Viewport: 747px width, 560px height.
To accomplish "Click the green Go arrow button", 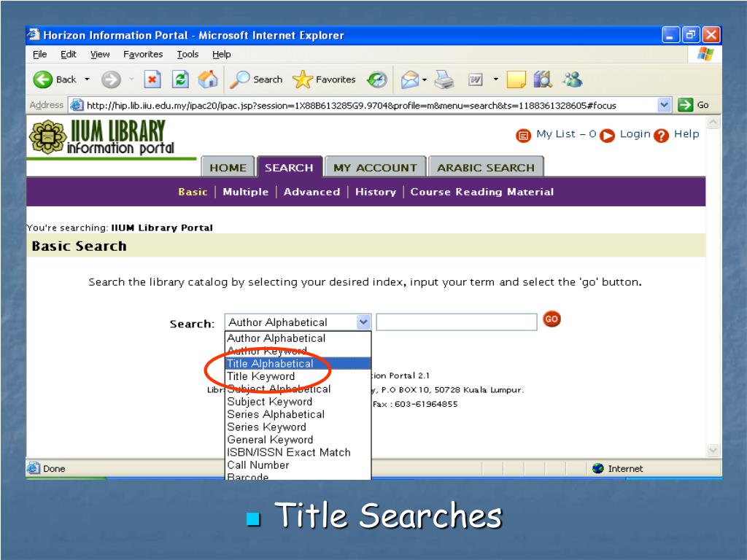I will pos(685,105).
